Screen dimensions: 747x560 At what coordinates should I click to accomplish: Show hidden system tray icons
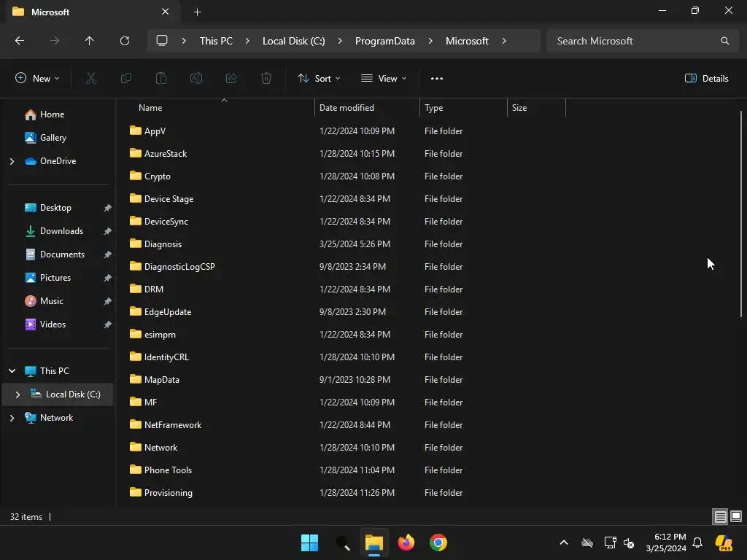click(x=564, y=542)
